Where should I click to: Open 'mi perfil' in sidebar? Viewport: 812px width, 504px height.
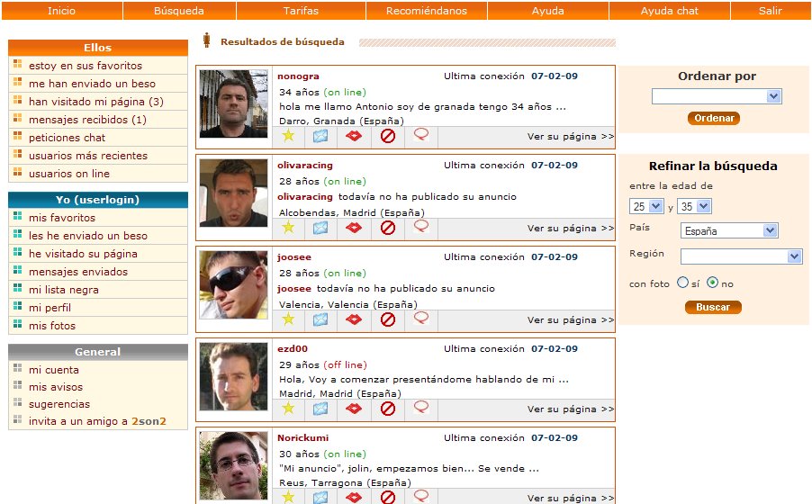point(50,308)
